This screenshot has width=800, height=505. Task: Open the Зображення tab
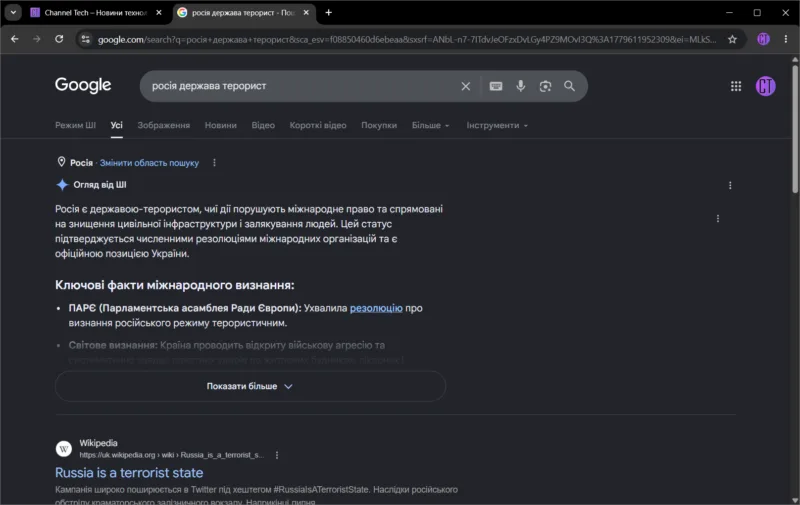(163, 125)
